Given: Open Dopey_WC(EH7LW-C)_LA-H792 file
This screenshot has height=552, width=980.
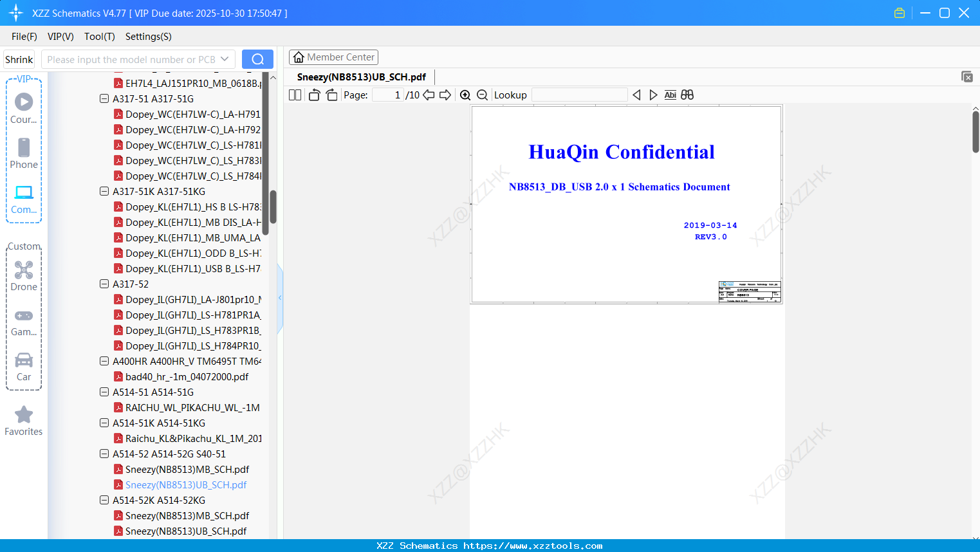Looking at the screenshot, I should tap(187, 130).
